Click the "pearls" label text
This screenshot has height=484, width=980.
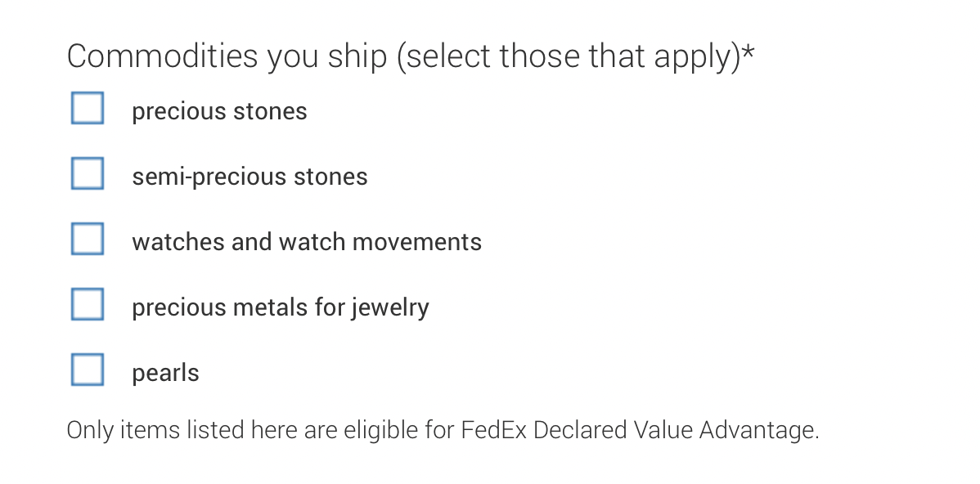click(165, 373)
